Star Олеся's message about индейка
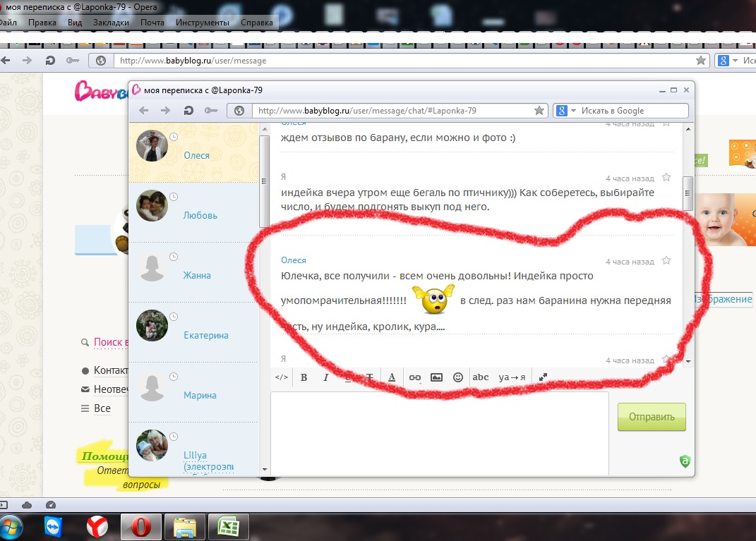This screenshot has width=756, height=541. pyautogui.click(x=666, y=261)
